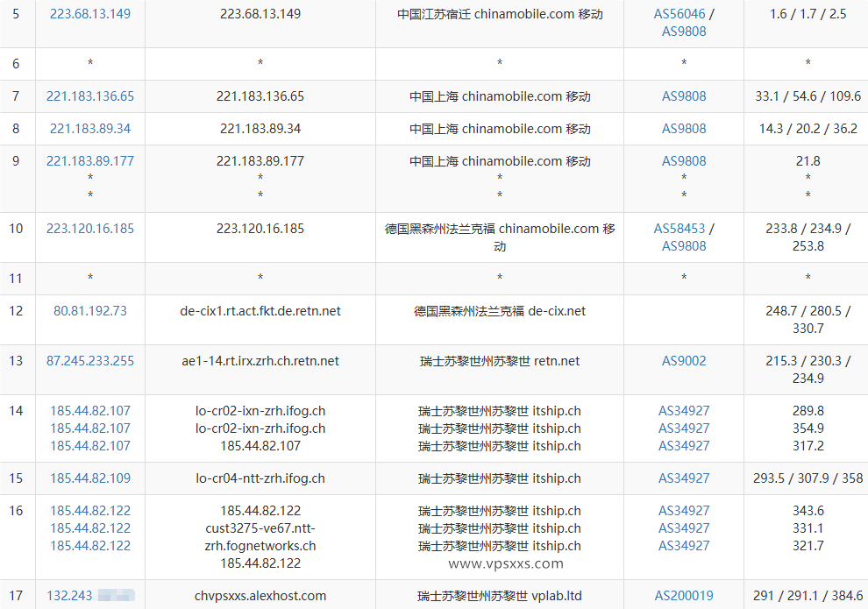The width and height of the screenshot is (868, 609).
Task: Select latency value 291 / 291.1 / 384.6
Action: pyautogui.click(x=808, y=596)
